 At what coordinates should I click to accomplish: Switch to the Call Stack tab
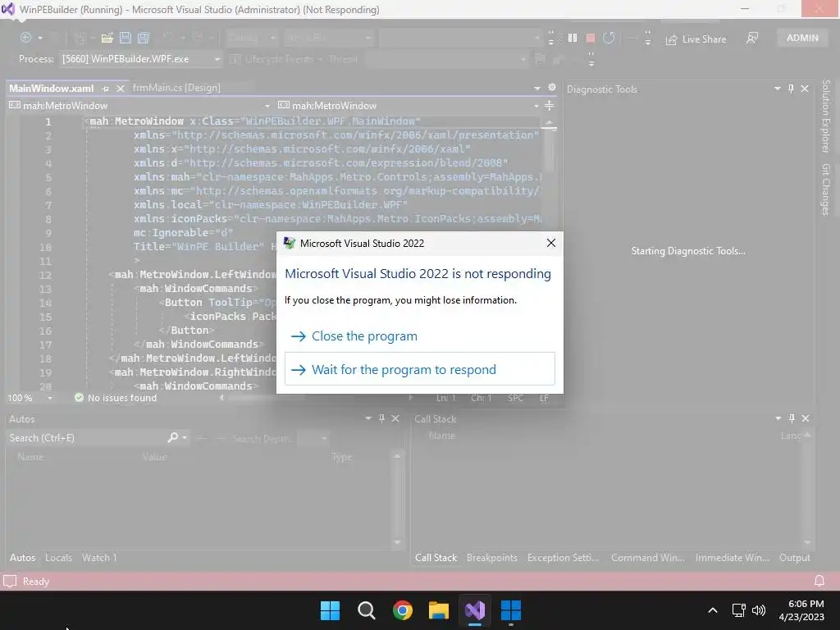(436, 558)
